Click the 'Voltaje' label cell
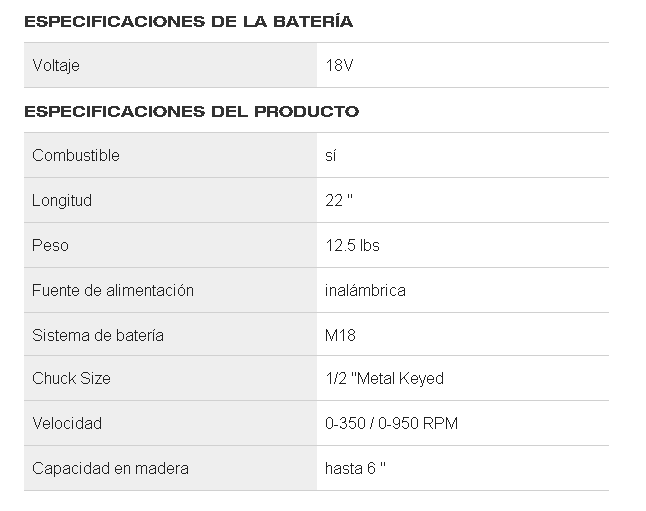This screenshot has height=511, width=646. tap(56, 66)
